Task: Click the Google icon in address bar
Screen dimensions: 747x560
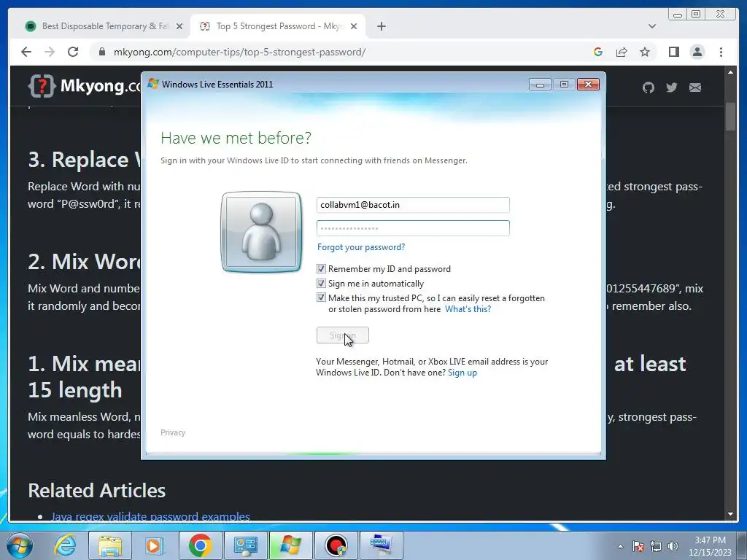Action: 598,52
